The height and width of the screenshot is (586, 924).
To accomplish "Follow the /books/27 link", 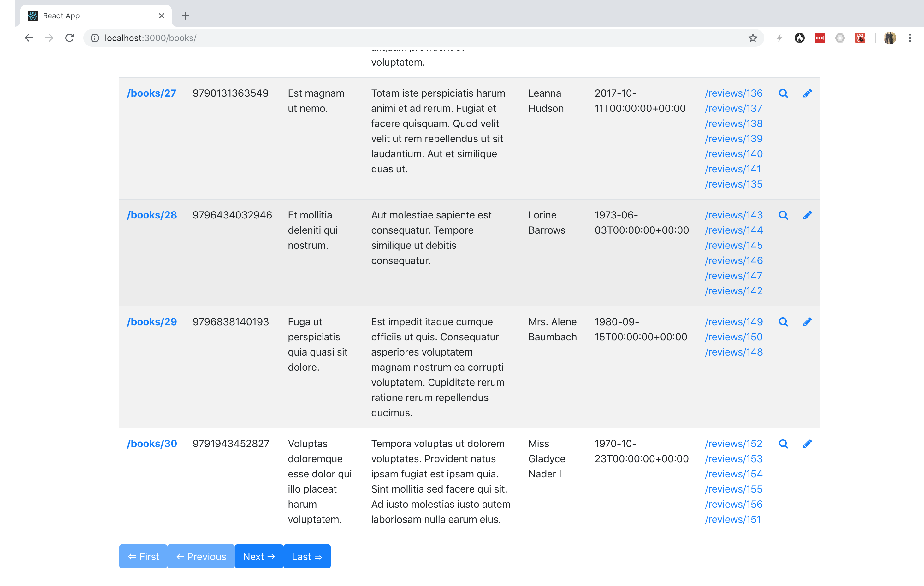I will (151, 93).
